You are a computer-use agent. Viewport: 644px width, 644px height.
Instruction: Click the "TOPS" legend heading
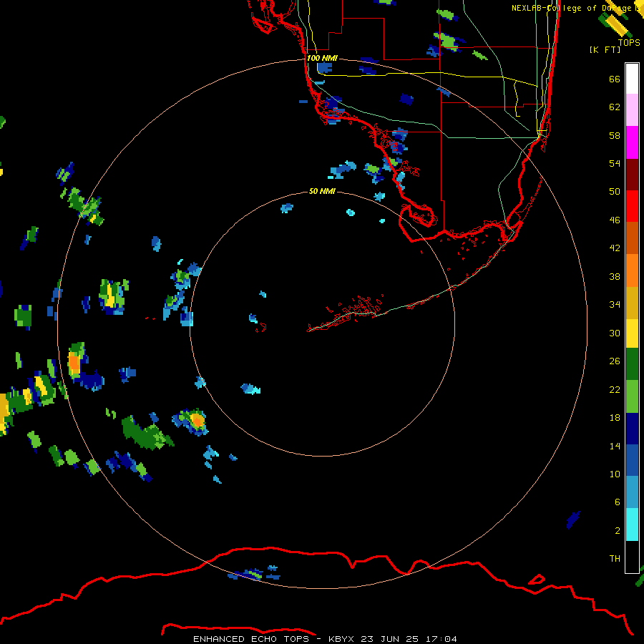pyautogui.click(x=629, y=42)
